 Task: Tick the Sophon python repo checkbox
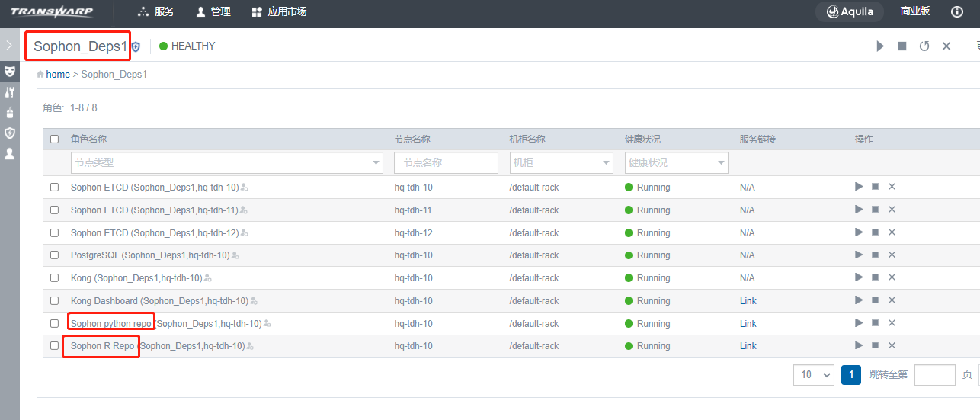pos(54,324)
